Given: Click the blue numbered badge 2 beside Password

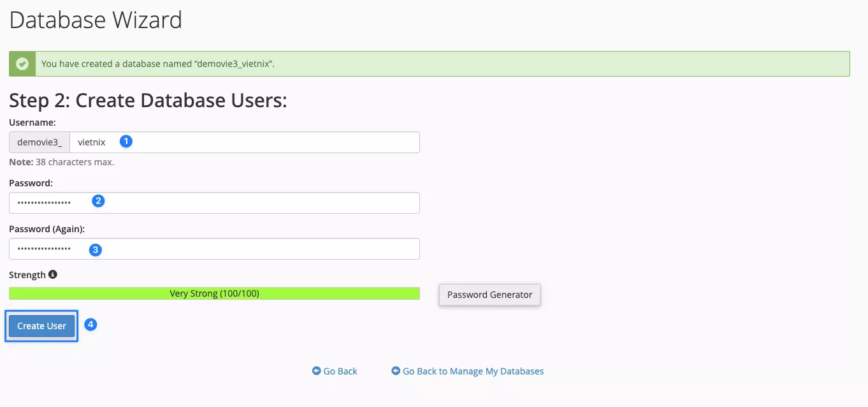Looking at the screenshot, I should point(98,200).
